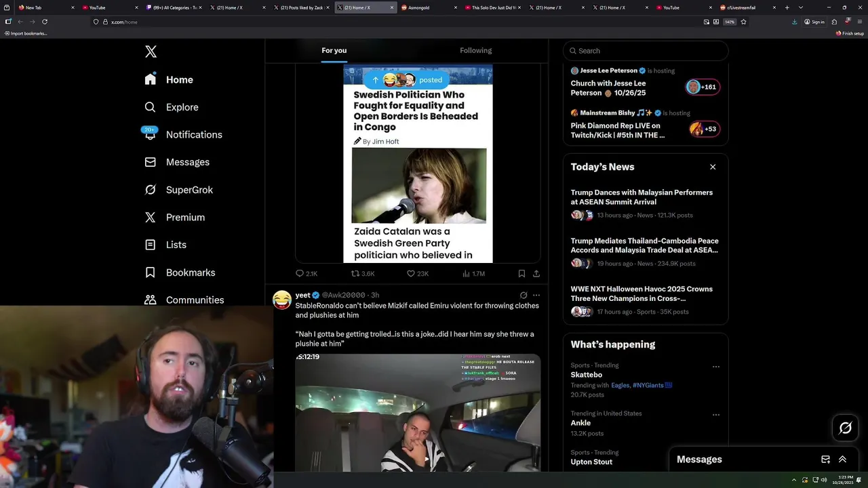Open the Premium page
The image size is (868, 488).
click(x=174, y=217)
